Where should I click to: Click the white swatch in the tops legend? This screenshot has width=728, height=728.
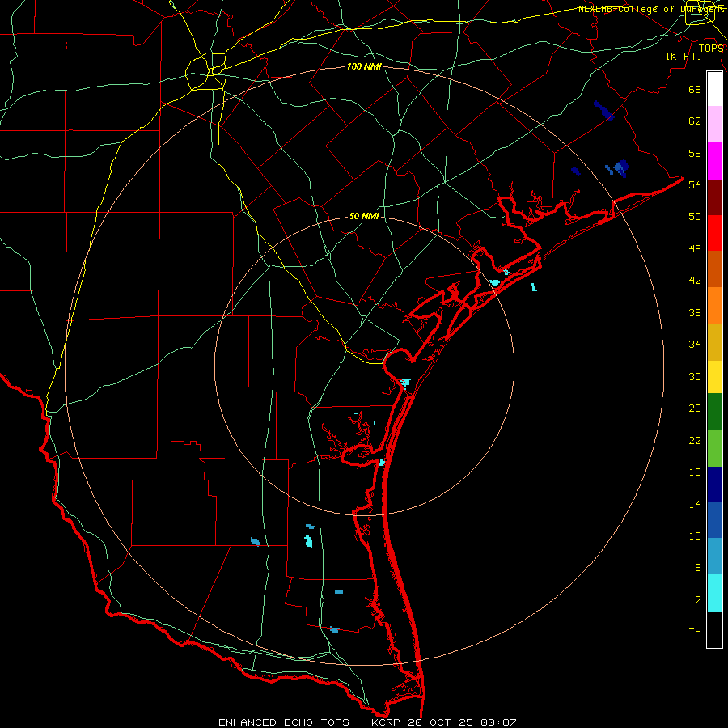(x=714, y=89)
